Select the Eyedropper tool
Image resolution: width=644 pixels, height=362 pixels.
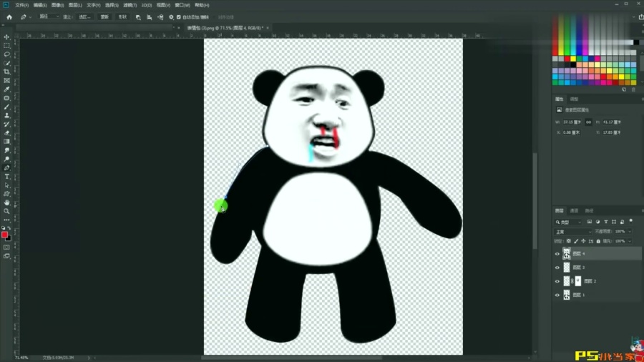6,89
